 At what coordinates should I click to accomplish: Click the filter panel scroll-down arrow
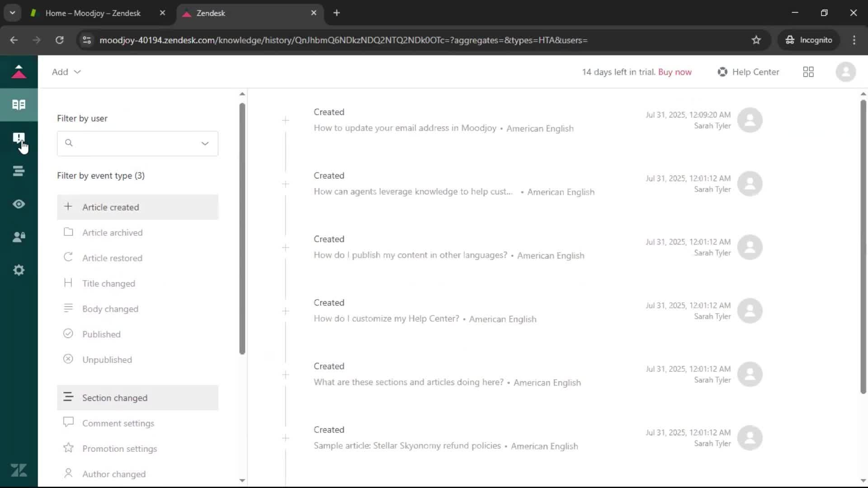point(242,481)
